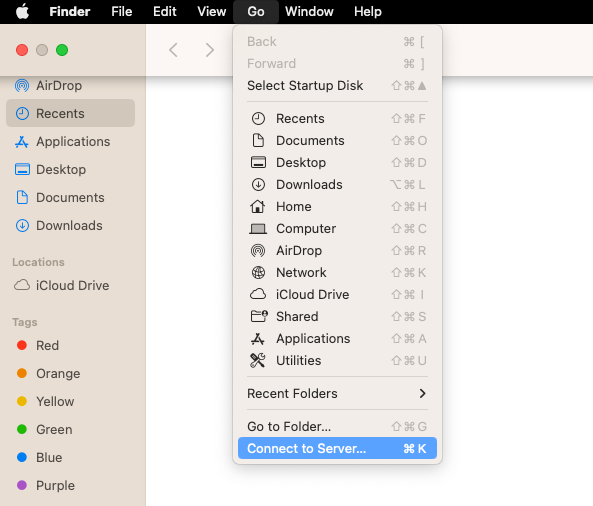
Task: Open the Apple menu logo
Action: pos(23,11)
